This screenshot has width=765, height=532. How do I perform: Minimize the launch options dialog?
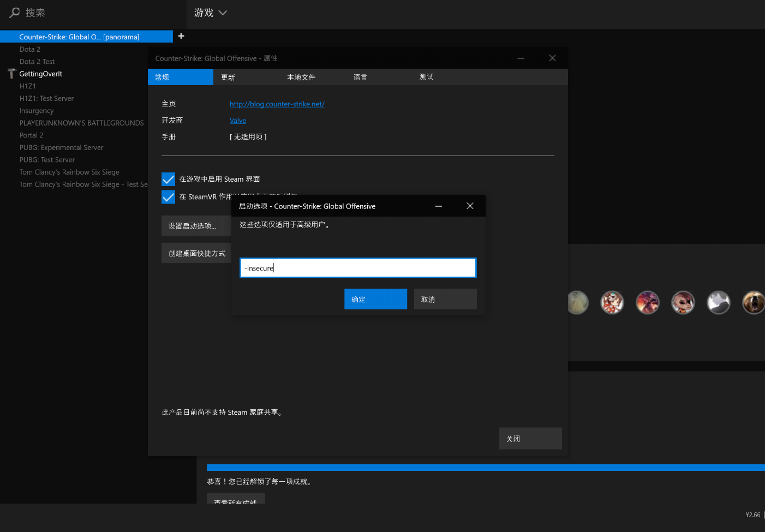[x=438, y=206]
